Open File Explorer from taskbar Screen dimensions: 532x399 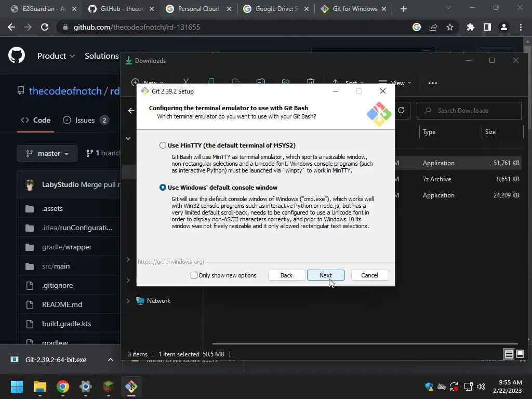pos(39,387)
